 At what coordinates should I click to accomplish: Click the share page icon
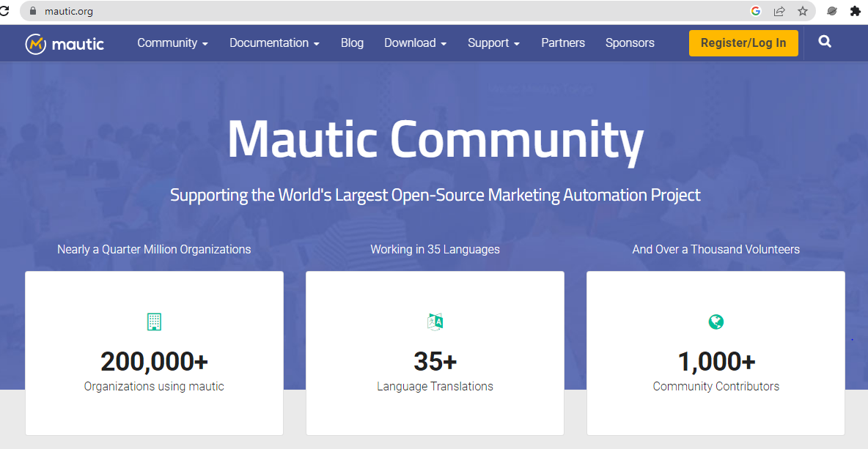(x=779, y=11)
